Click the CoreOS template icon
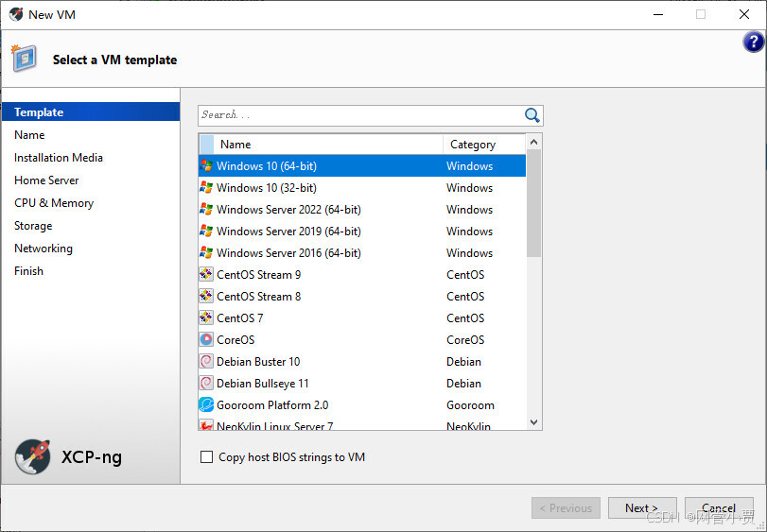The image size is (767, 532). pyautogui.click(x=206, y=339)
